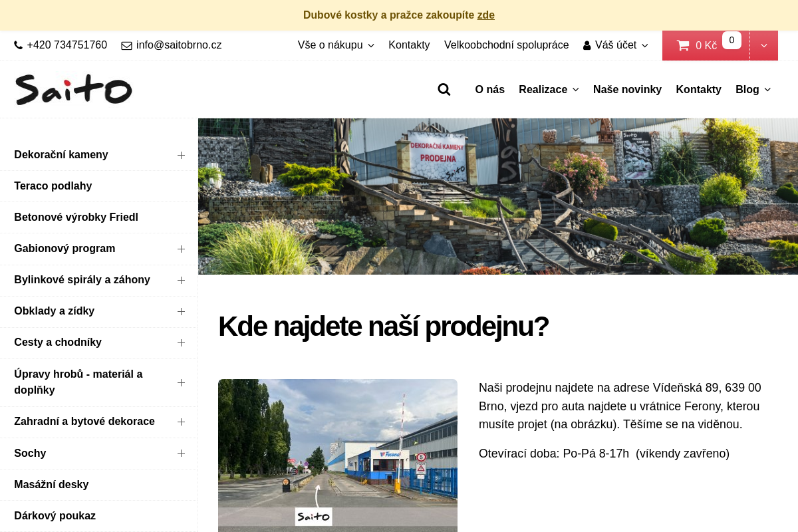Click the search magnifier icon
The image size is (798, 532).
(x=444, y=90)
